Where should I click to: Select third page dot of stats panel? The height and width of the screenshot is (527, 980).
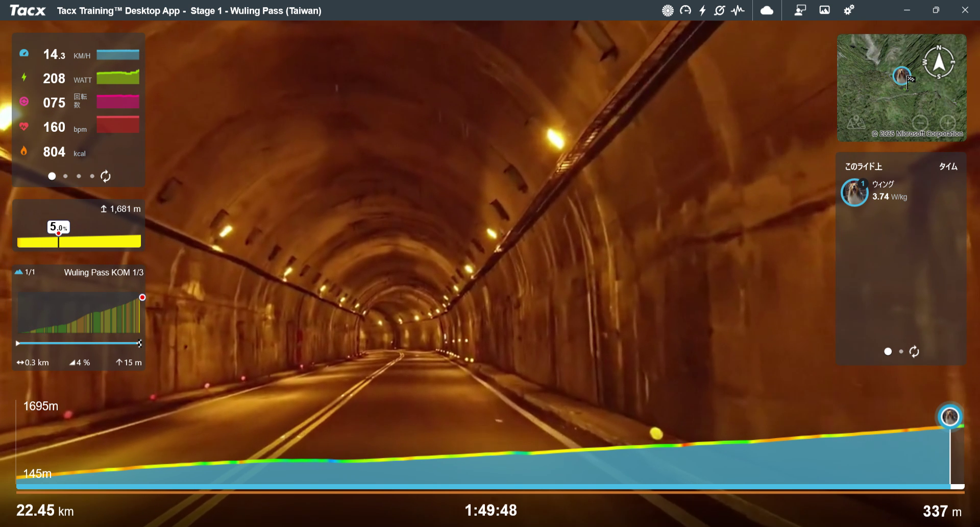[x=79, y=176]
